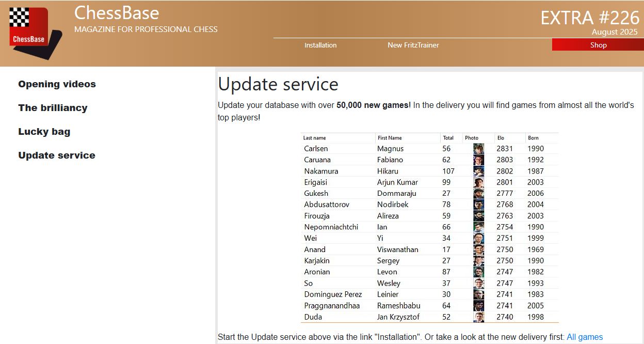This screenshot has width=644, height=344.
Task: Click the Born column header
Action: click(x=533, y=138)
